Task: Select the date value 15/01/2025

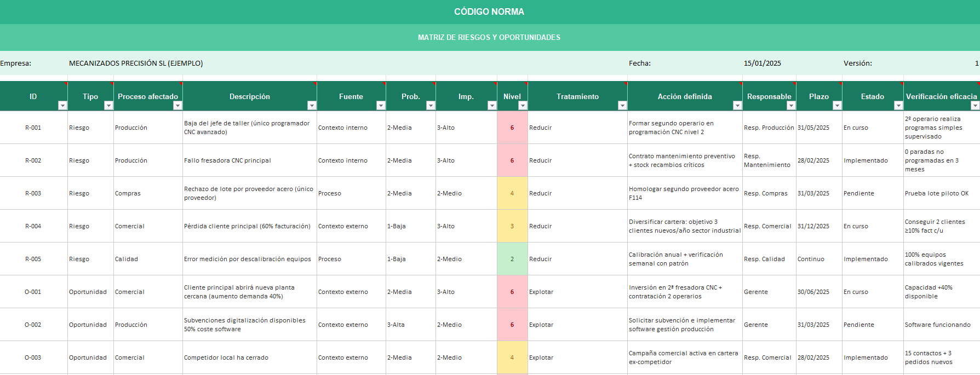Action: (763, 64)
